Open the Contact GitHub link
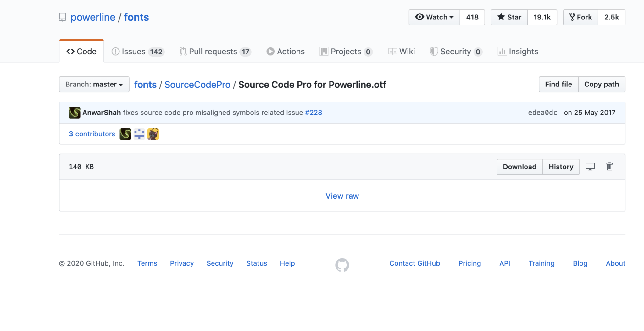This screenshot has width=644, height=331. (x=415, y=263)
